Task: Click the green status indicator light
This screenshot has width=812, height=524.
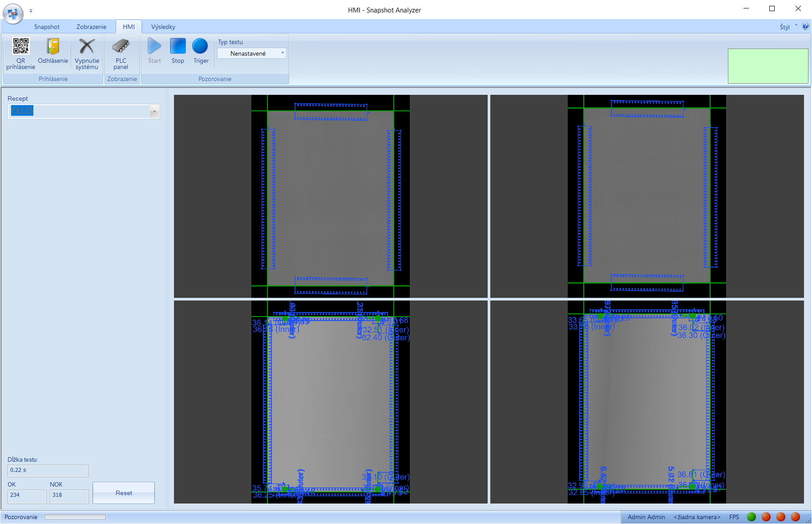Action: click(x=751, y=517)
